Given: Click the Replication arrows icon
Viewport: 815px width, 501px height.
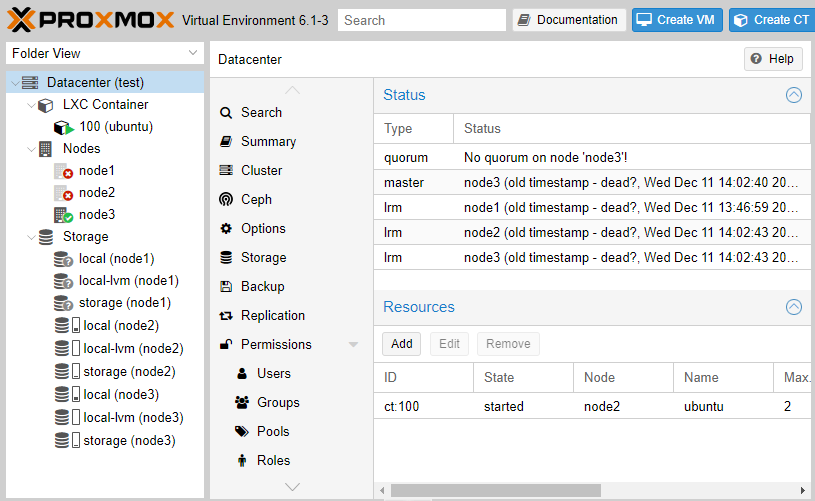Looking at the screenshot, I should [x=226, y=315].
